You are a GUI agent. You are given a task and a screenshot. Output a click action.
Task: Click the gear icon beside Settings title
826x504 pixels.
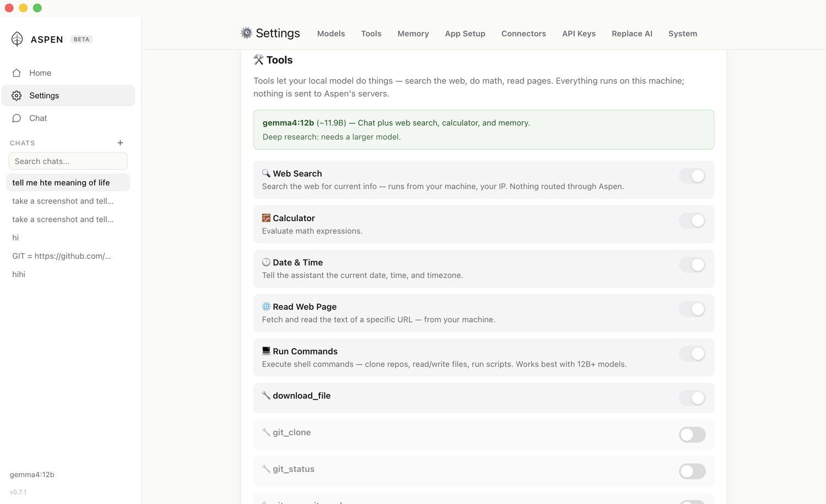tap(246, 33)
